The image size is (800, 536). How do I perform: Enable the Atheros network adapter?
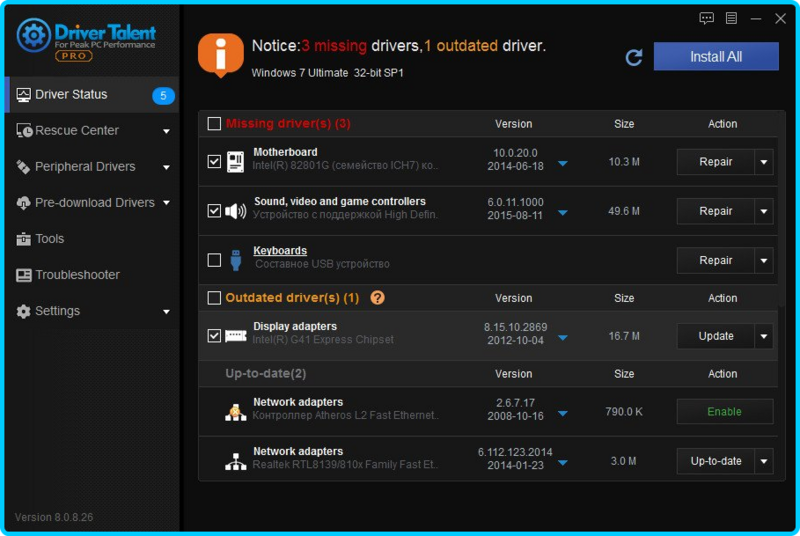point(724,412)
